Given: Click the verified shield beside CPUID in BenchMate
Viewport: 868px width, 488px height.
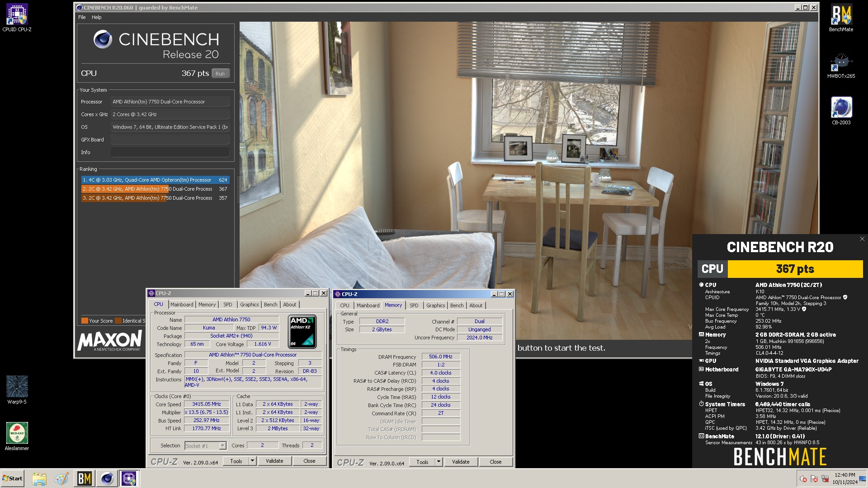Looking at the screenshot, I should [x=845, y=297].
